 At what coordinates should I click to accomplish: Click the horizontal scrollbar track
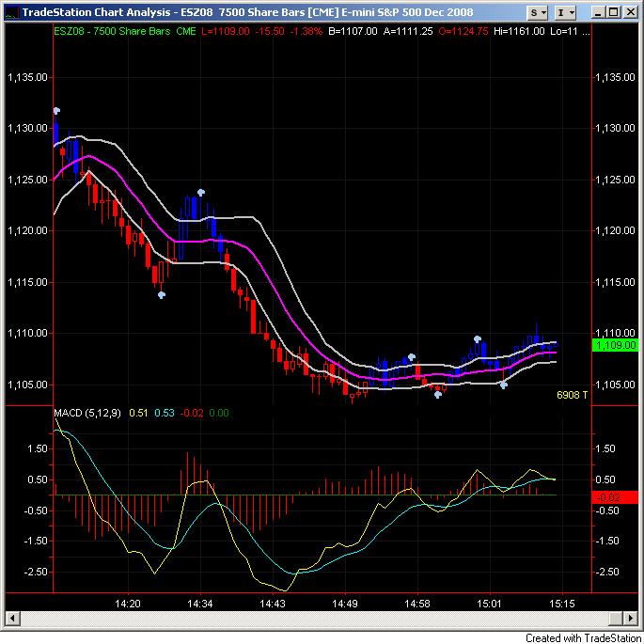coord(322,618)
